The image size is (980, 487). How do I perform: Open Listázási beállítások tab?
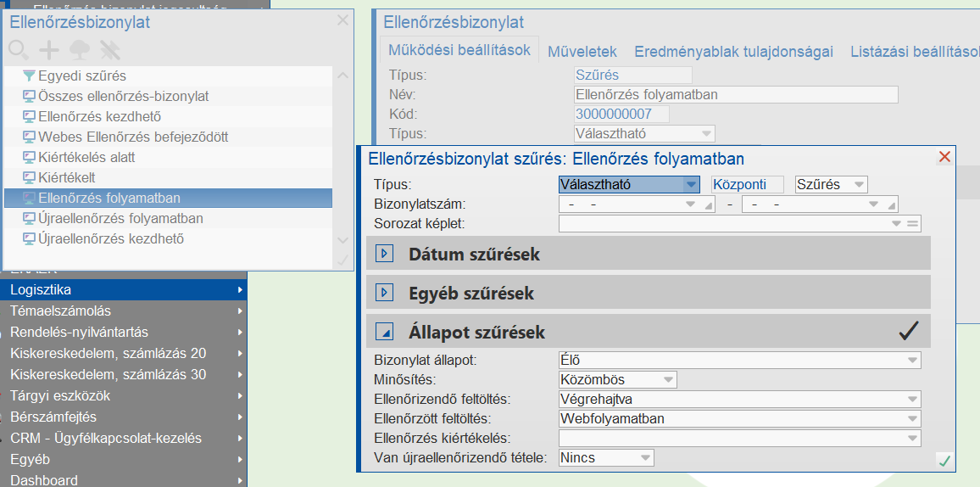tap(915, 52)
